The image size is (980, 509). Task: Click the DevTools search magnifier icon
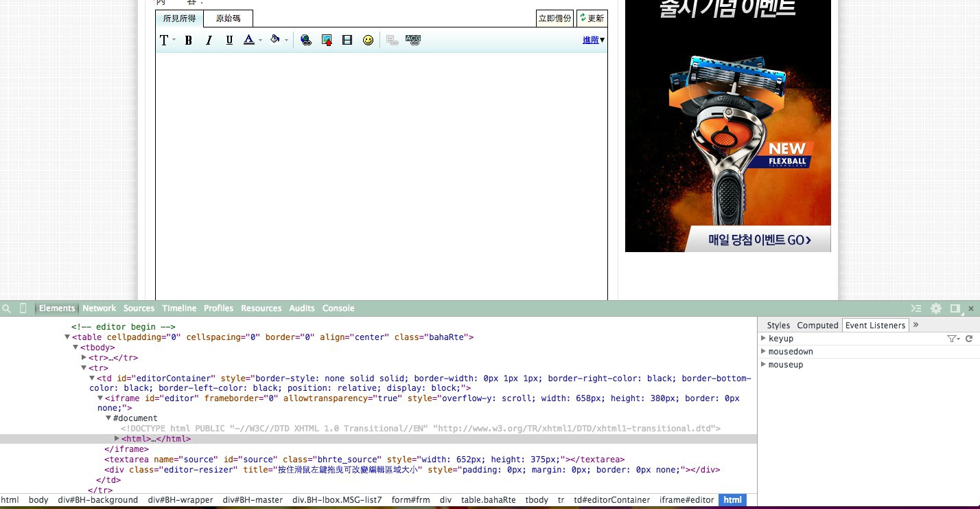pos(7,308)
